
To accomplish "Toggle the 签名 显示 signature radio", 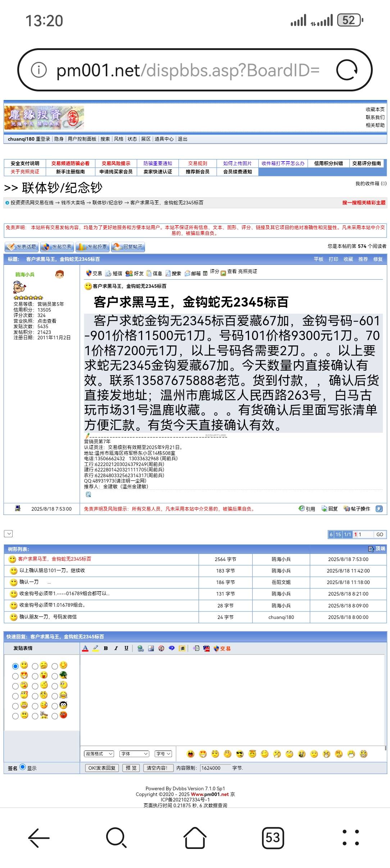I will 23,767.
